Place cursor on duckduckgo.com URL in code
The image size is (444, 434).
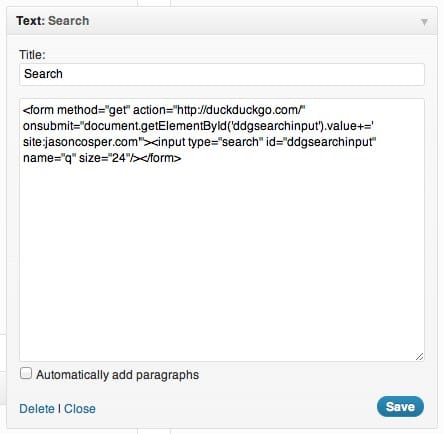239,110
